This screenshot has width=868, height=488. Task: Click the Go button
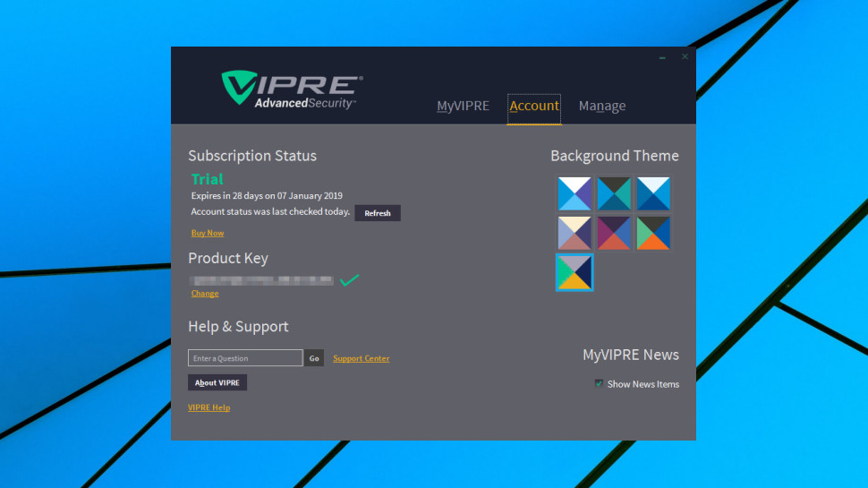tap(314, 358)
